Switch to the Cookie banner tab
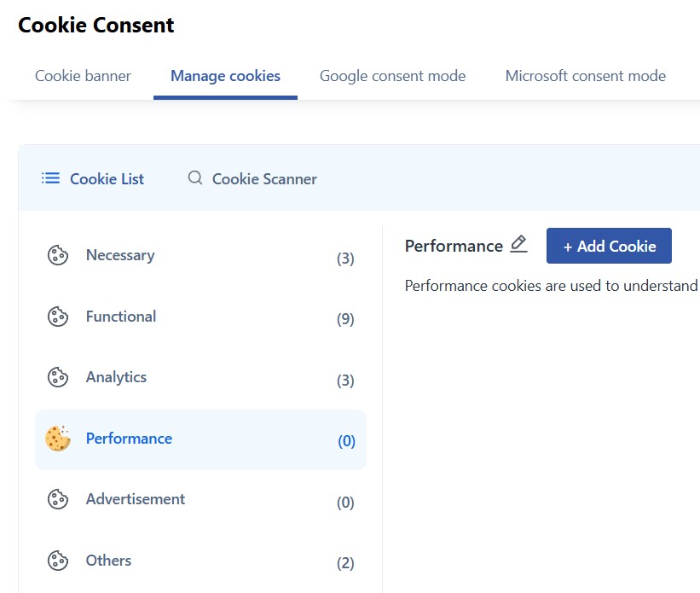 pos(83,76)
